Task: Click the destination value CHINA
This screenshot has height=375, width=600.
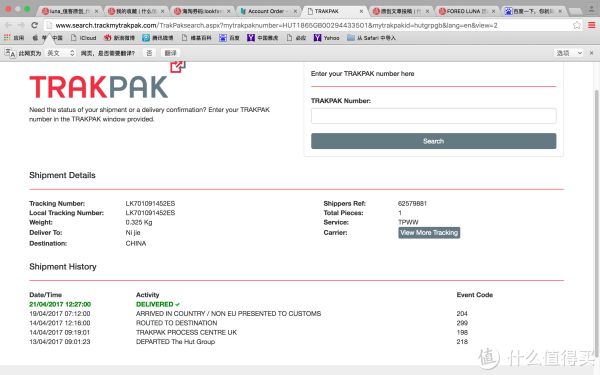Action: tap(136, 243)
